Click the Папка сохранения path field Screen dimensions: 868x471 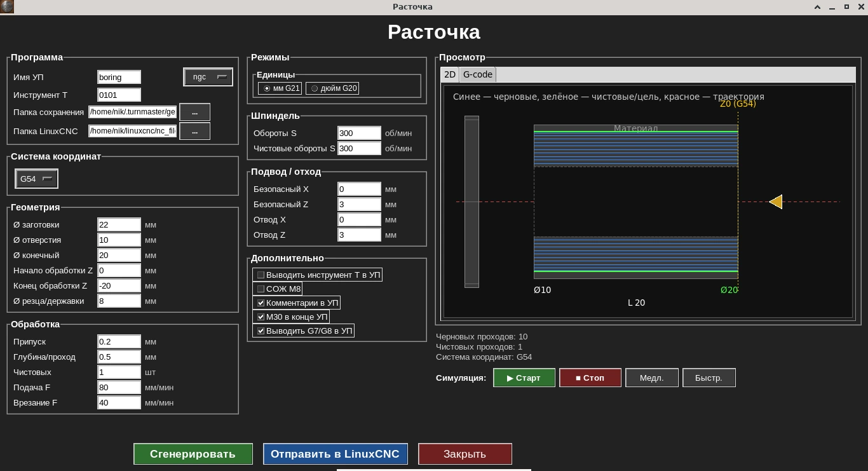click(x=133, y=112)
